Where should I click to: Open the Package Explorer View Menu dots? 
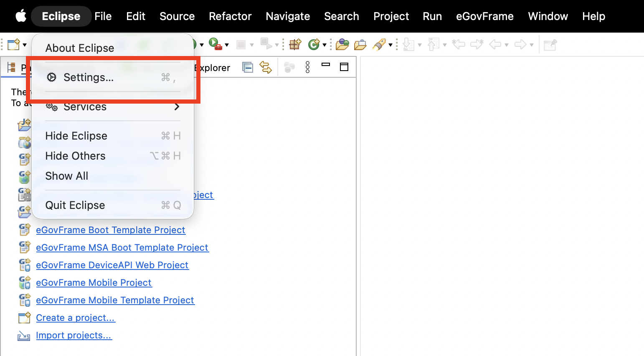[308, 67]
